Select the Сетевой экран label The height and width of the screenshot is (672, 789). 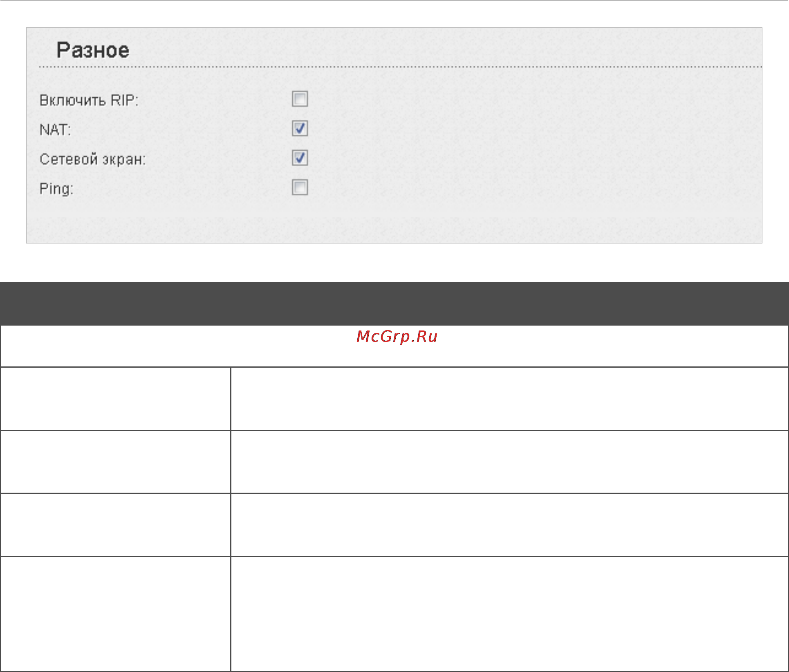click(92, 159)
